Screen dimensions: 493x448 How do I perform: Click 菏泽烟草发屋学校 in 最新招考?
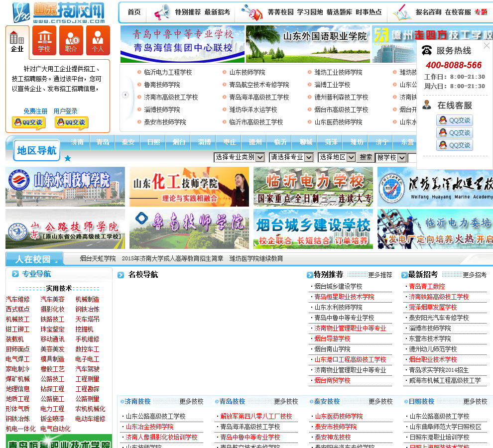pyautogui.click(x=433, y=307)
